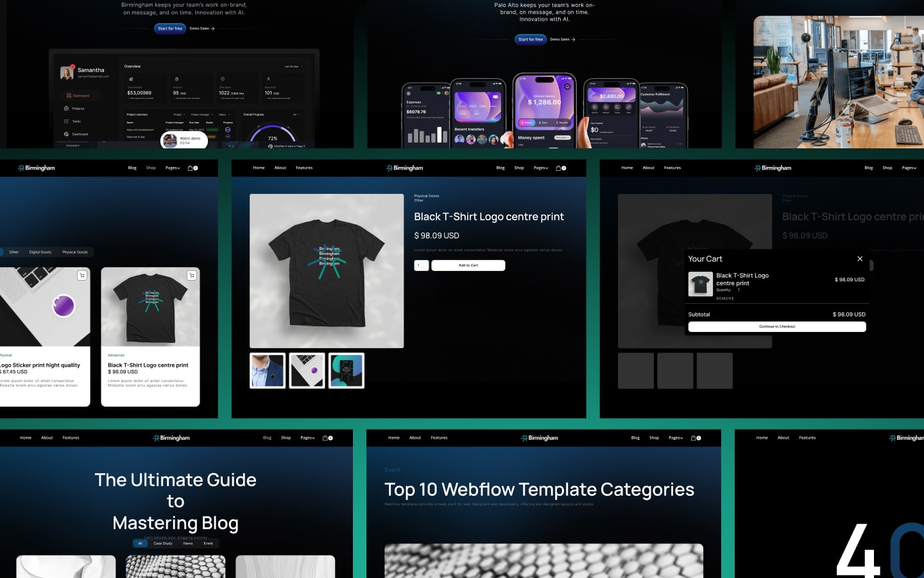924x578 pixels.
Task: Select the laptop sticker product thumbnail
Action: tap(307, 371)
